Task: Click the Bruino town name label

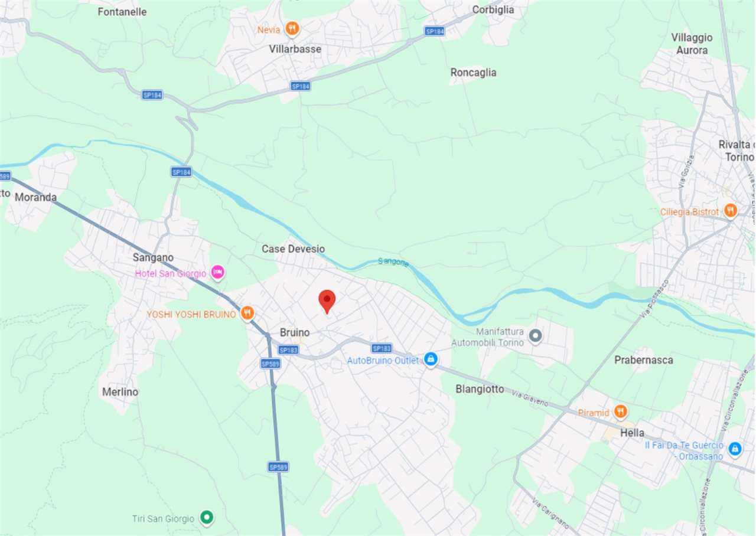Action: 295,333
